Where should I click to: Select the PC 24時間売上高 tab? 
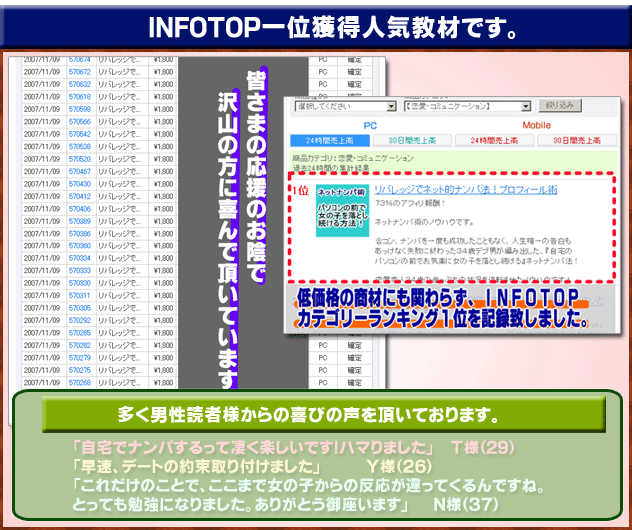[329, 141]
